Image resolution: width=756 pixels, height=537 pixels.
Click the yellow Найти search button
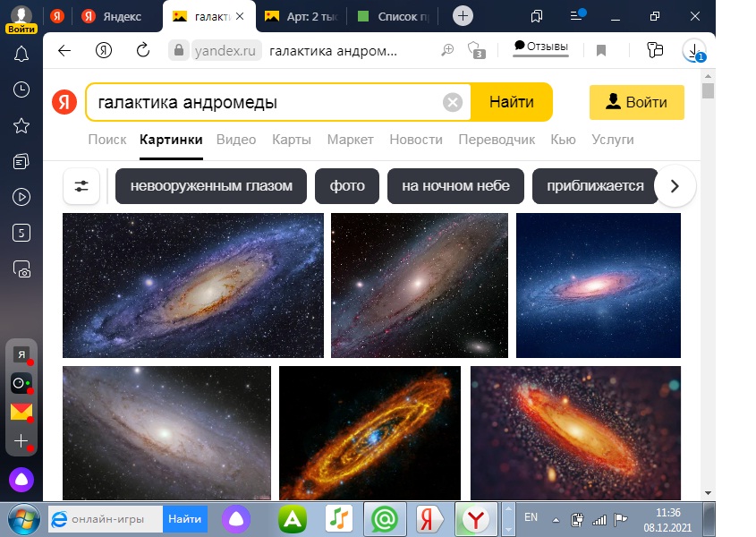[512, 102]
